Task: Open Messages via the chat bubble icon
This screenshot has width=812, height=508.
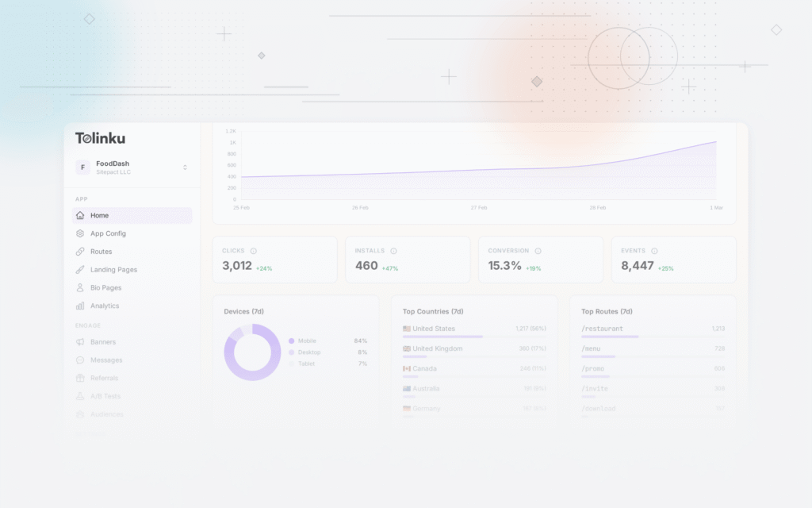Action: [x=79, y=360]
